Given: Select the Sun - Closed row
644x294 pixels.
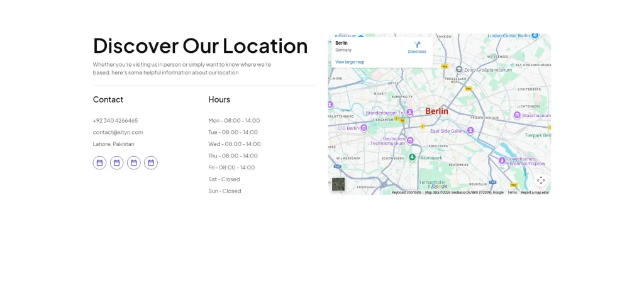Looking at the screenshot, I should tap(225, 191).
